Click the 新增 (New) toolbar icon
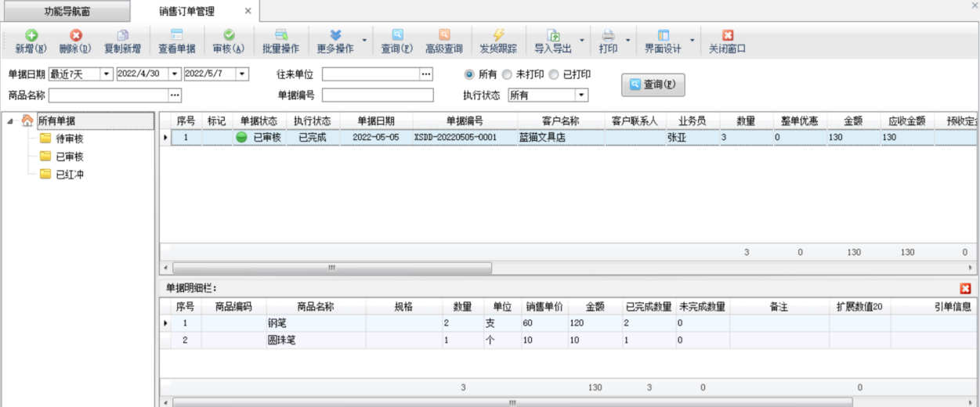Image resolution: width=980 pixels, height=407 pixels. (x=31, y=36)
